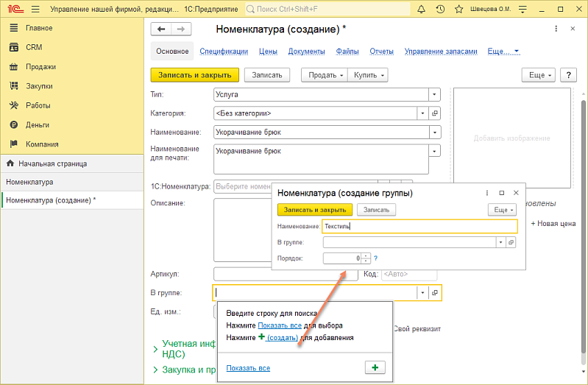This screenshot has height=385, width=588.
Task: Expand Закупка и производство section
Action: tap(184, 370)
